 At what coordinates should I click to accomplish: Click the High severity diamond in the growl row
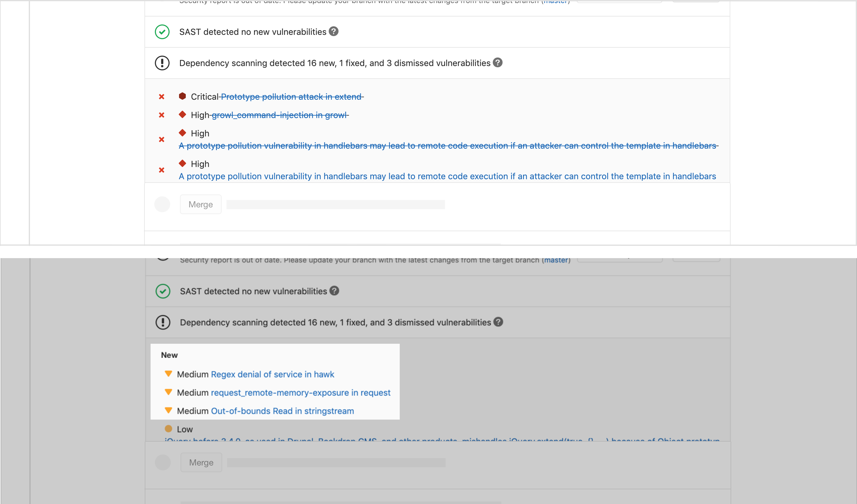click(x=182, y=114)
